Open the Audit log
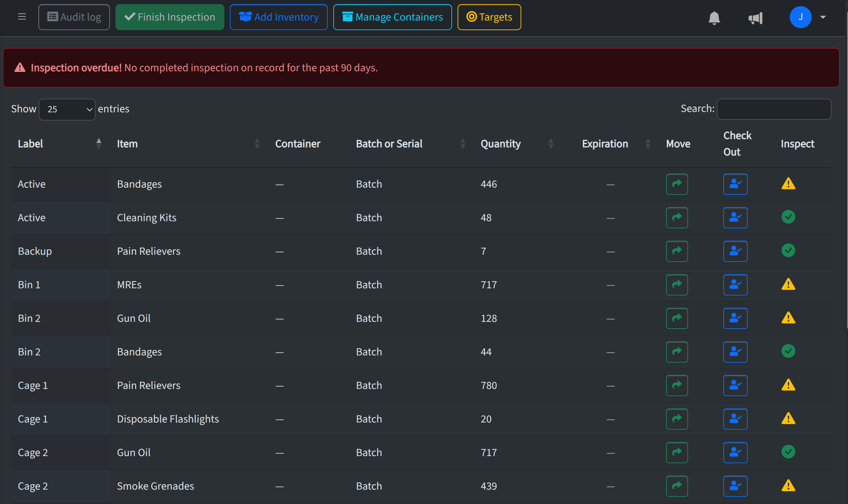Image resolution: width=848 pixels, height=504 pixels. (x=74, y=17)
